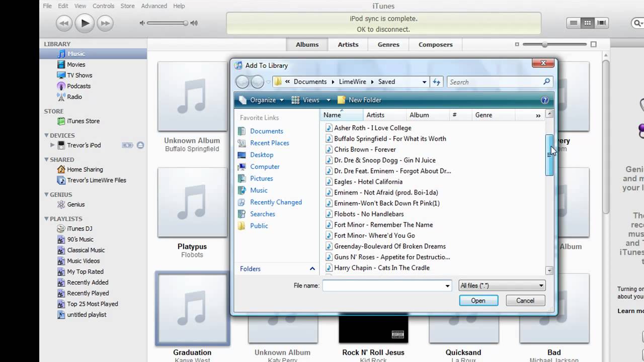Switch iTunes to Cover Flow view
Viewport: 644px width, 362px height.
[601, 23]
